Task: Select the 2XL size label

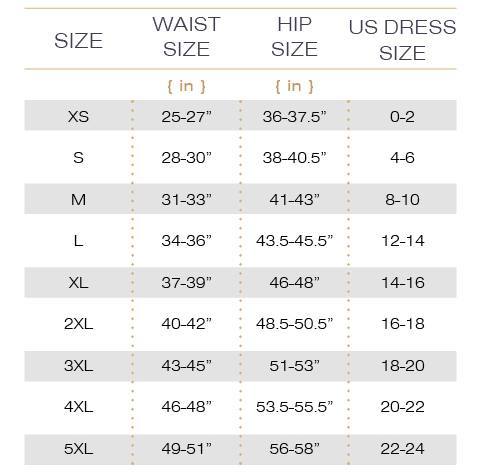Action: click(78, 323)
